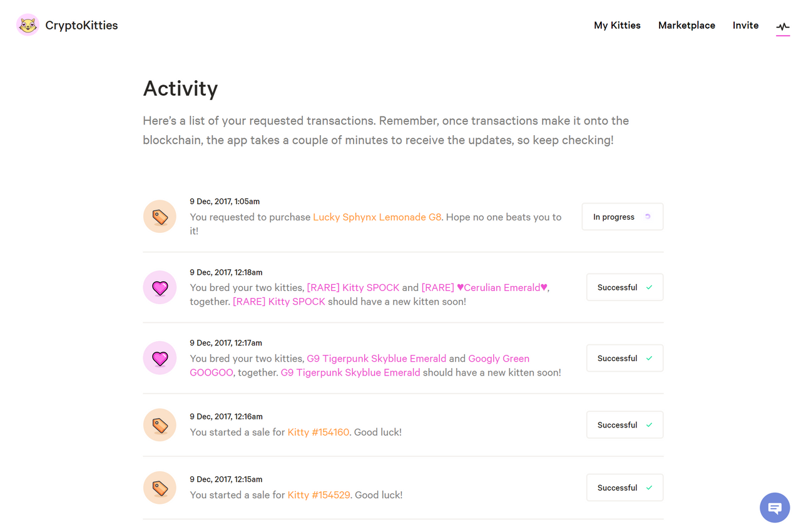Click the CryptoKitties brand name text
This screenshot has width=801, height=532.
coord(81,26)
